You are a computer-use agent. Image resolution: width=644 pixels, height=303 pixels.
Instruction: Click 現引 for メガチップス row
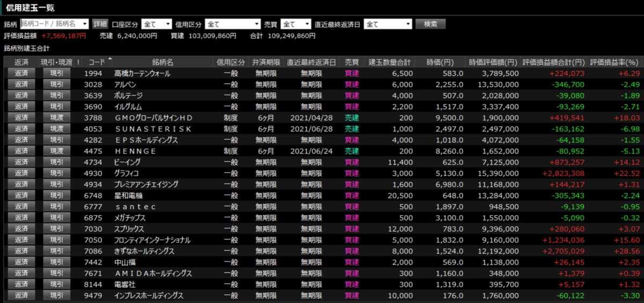click(x=56, y=218)
